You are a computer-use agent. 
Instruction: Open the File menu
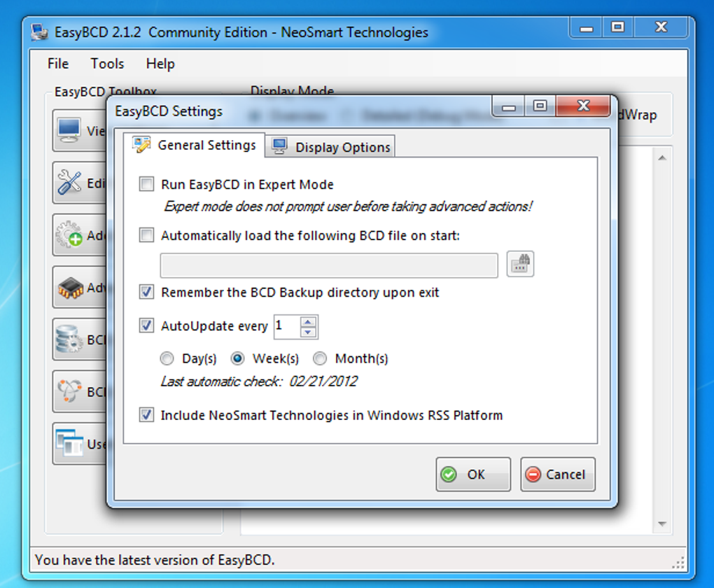click(x=58, y=63)
